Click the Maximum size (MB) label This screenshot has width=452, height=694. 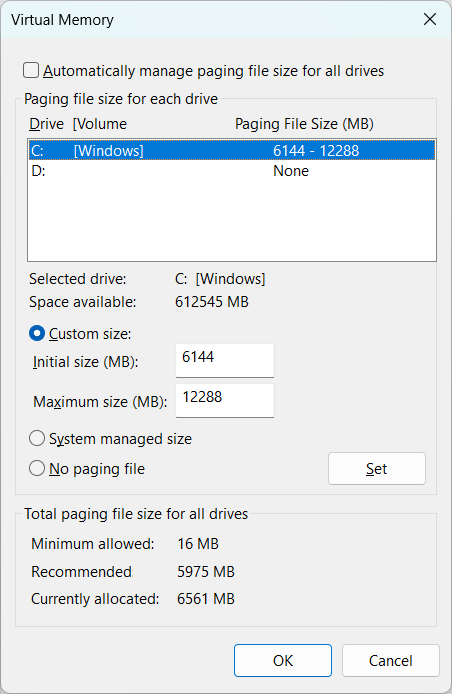(x=100, y=402)
